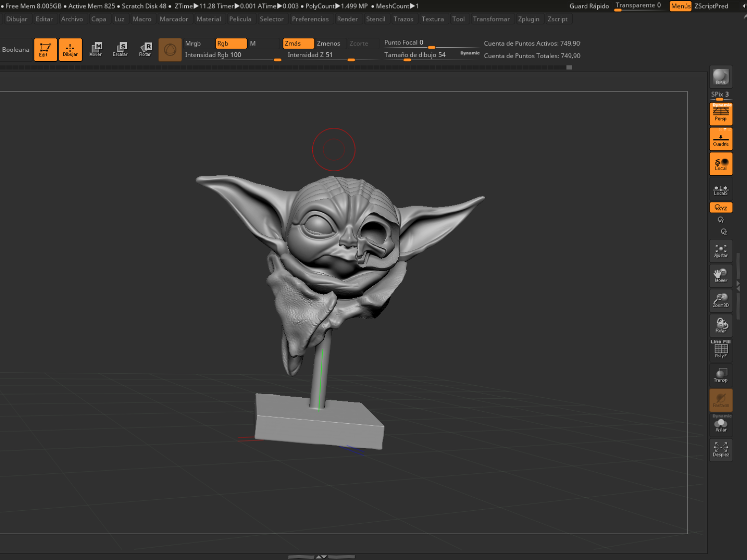Render with the BPR button
This screenshot has height=560, width=747.
click(x=721, y=77)
